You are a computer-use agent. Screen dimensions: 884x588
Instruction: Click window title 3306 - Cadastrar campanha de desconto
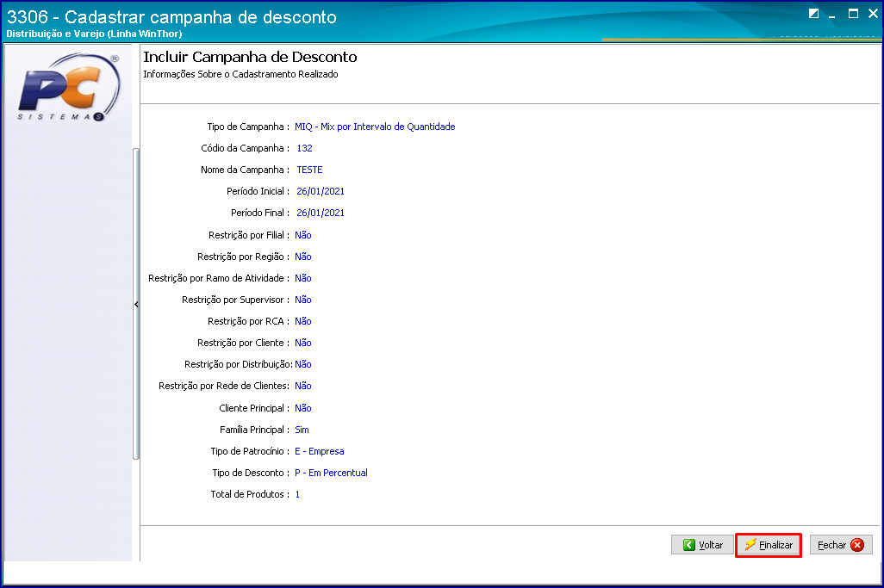pyautogui.click(x=172, y=17)
